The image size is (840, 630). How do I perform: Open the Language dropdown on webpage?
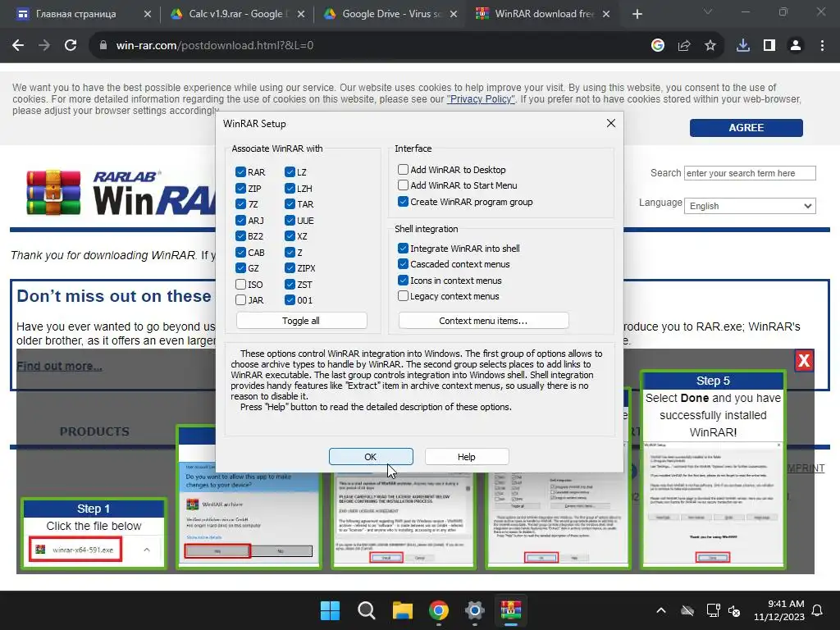[750, 206]
